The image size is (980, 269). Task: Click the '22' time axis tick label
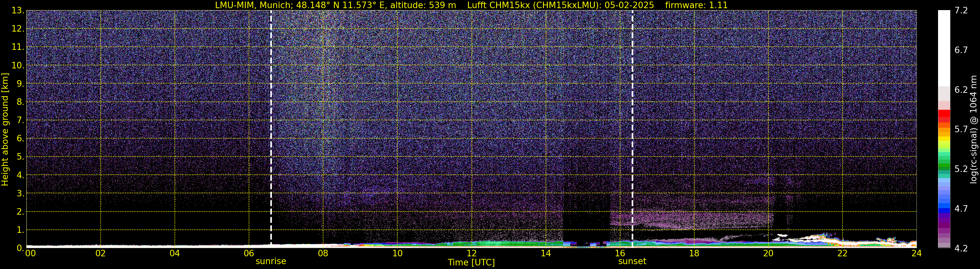(842, 253)
